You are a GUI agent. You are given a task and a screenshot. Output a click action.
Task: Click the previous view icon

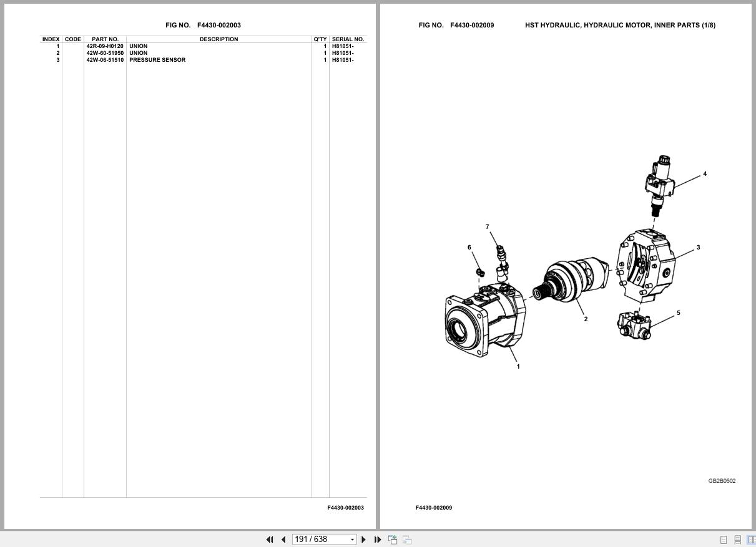pyautogui.click(x=393, y=540)
